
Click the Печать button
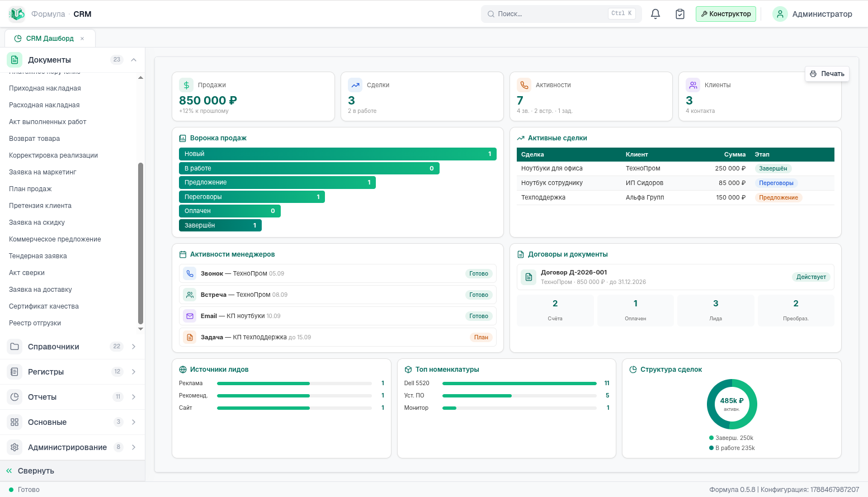pyautogui.click(x=827, y=74)
